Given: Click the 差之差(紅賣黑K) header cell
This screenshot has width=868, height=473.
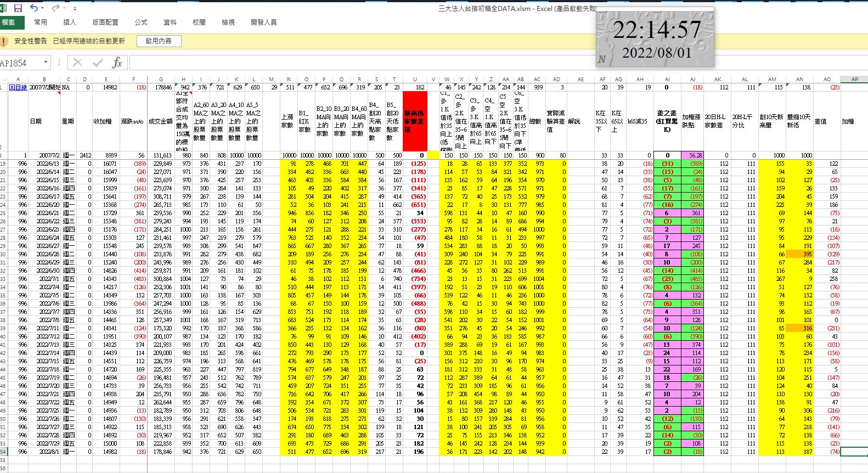Looking at the screenshot, I should point(667,121).
